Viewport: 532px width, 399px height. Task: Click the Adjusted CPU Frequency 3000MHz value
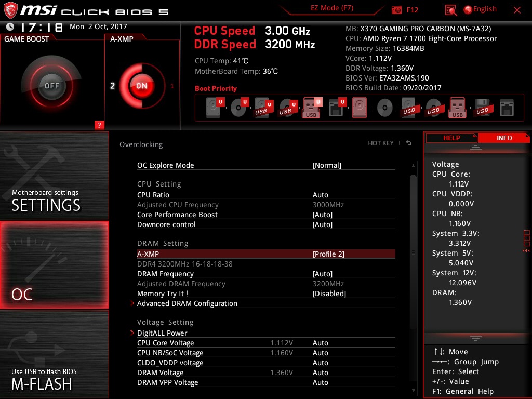click(x=328, y=205)
